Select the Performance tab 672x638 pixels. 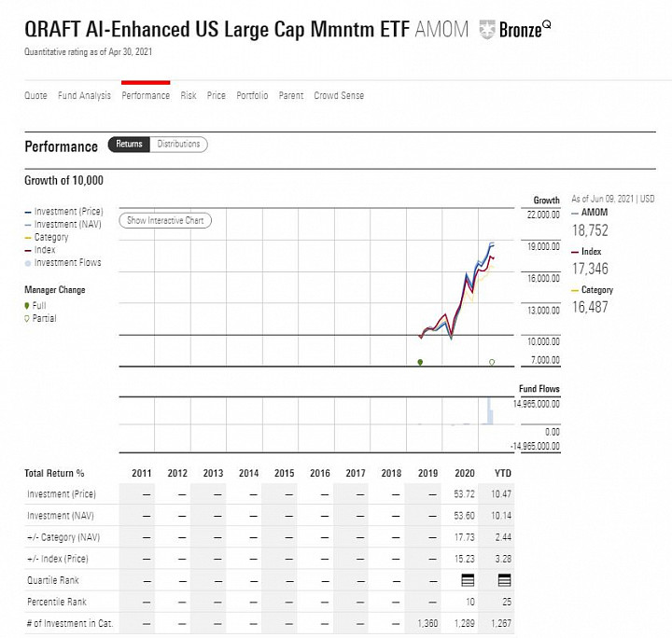[146, 95]
